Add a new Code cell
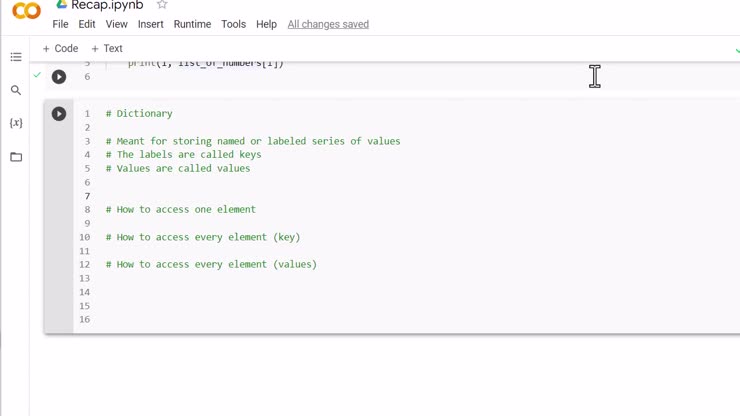740x416 pixels. coord(60,49)
